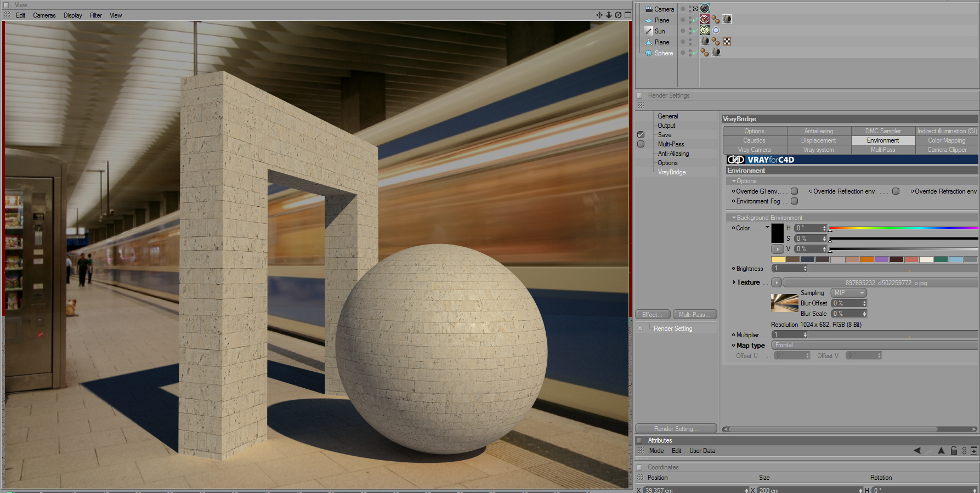
Task: Click the Render Setting... button at bottom
Action: click(x=676, y=429)
